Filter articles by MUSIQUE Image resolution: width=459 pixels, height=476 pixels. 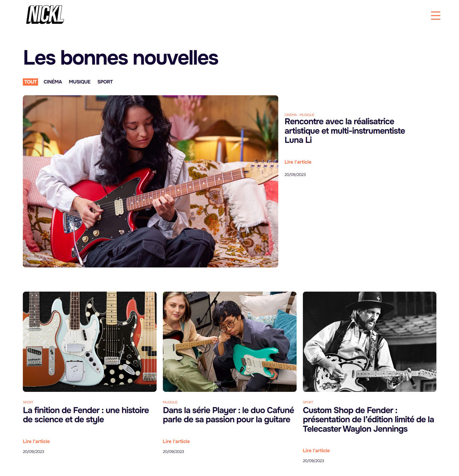pyautogui.click(x=79, y=82)
